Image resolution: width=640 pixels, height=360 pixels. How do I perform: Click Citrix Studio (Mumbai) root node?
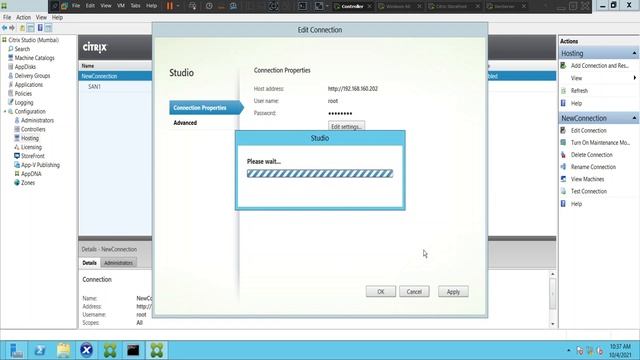33,40
